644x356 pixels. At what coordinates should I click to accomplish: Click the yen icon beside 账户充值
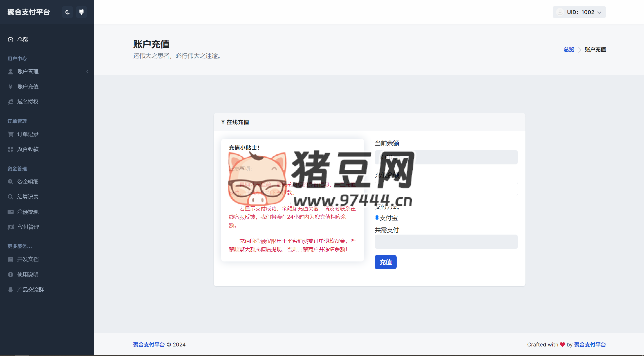click(11, 87)
